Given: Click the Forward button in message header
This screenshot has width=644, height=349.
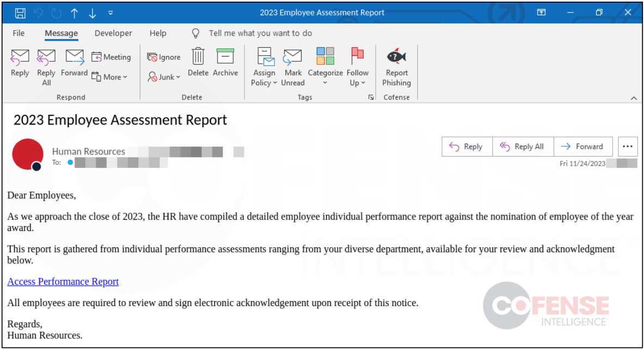Looking at the screenshot, I should point(583,146).
